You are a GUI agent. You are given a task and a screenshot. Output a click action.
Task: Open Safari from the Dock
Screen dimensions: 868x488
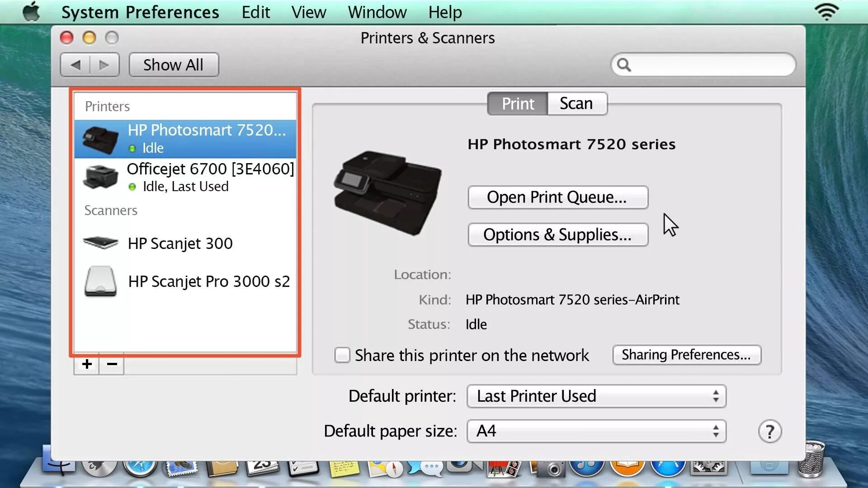[141, 468]
